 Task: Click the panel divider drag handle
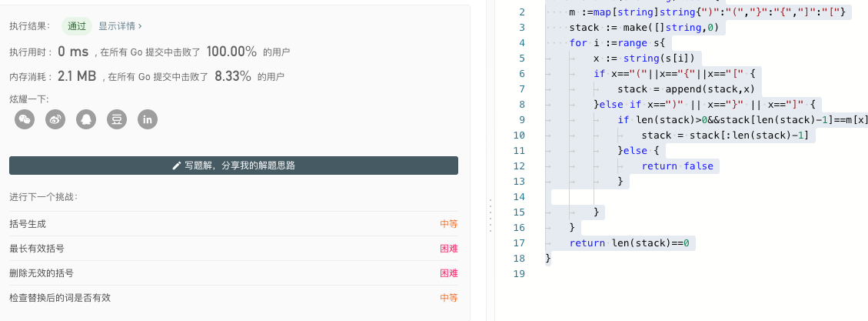pyautogui.click(x=490, y=215)
